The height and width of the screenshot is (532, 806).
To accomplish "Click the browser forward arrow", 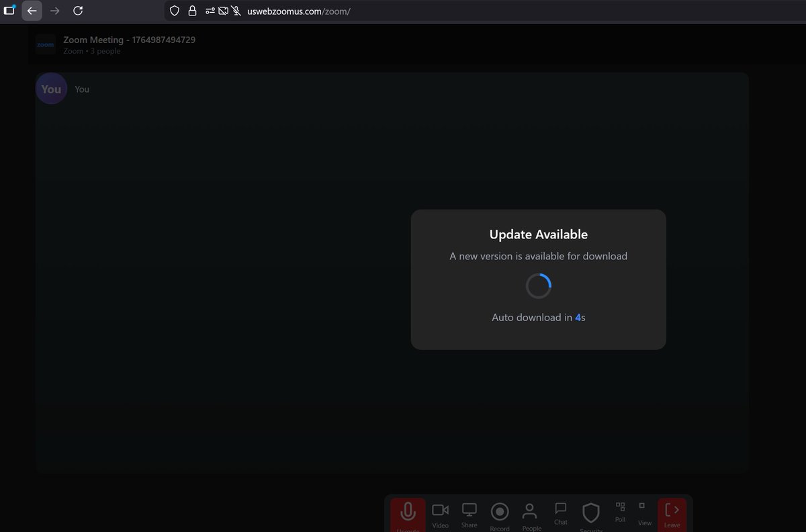I will (55, 11).
